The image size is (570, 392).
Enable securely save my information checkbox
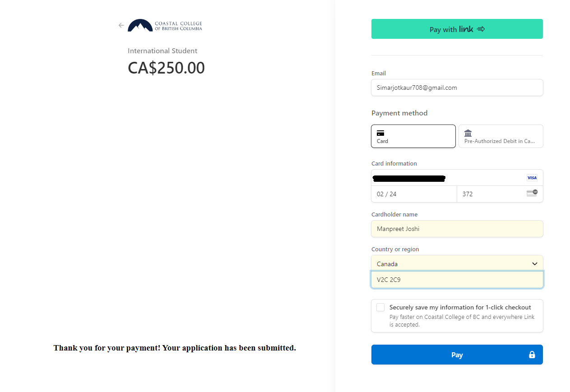(380, 307)
